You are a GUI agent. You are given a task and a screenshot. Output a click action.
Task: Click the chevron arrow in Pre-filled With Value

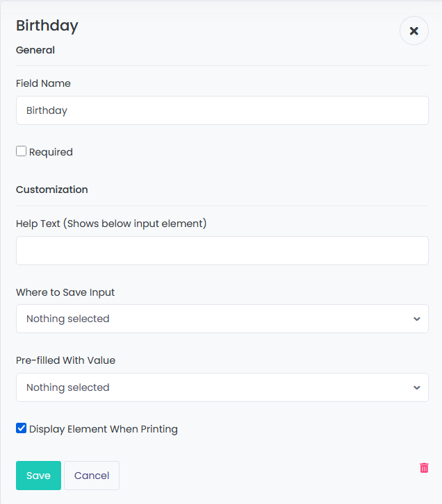click(416, 387)
